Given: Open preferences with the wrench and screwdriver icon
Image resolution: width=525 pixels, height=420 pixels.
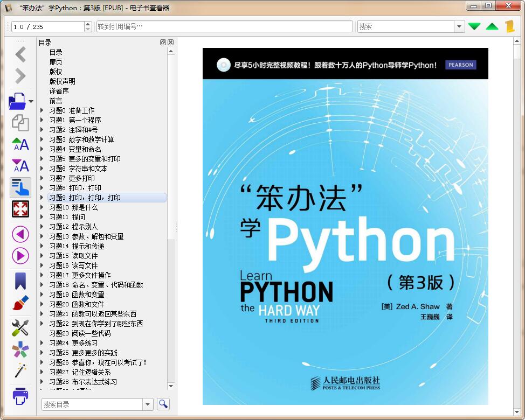Looking at the screenshot, I should pyautogui.click(x=20, y=328).
